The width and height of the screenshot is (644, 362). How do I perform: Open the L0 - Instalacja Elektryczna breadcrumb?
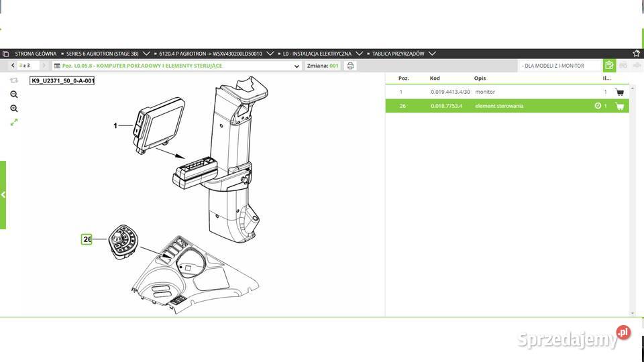point(317,54)
